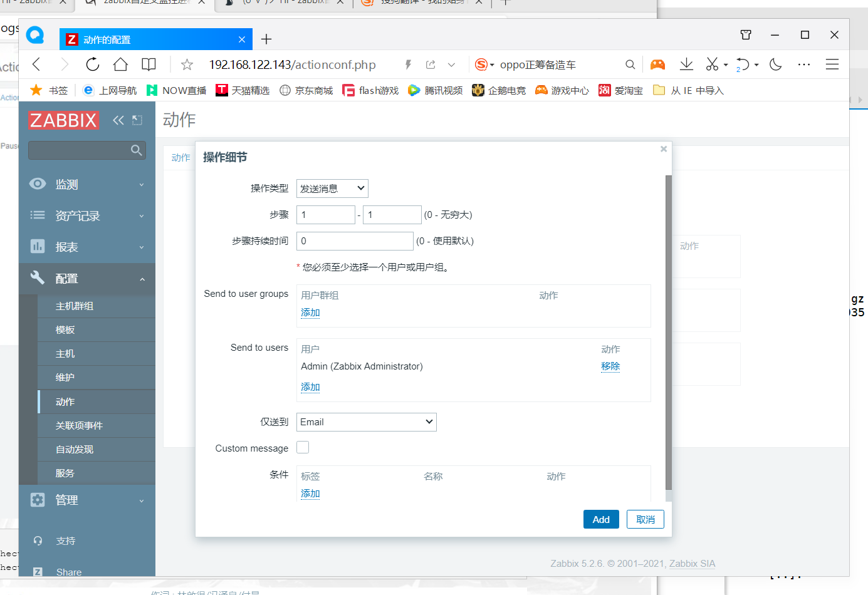Open the three-dot more tools menu
The image size is (868, 595).
coord(804,65)
